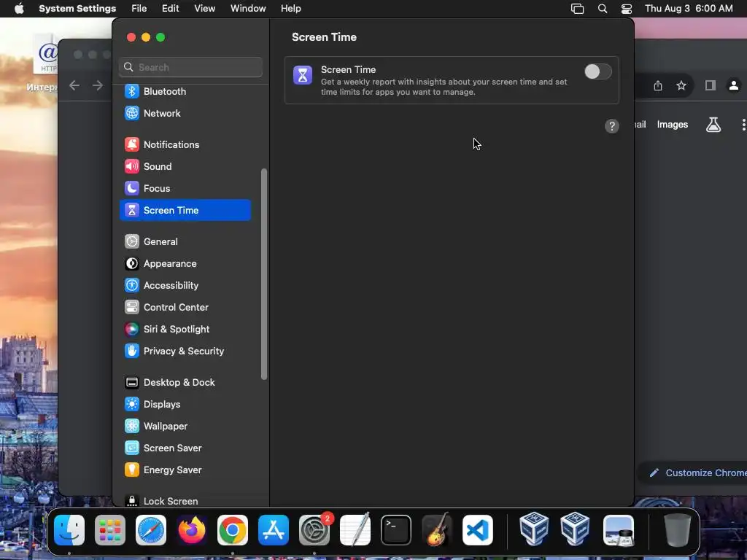Open Finder from the Dock
This screenshot has height=560, width=747.
tap(69, 530)
